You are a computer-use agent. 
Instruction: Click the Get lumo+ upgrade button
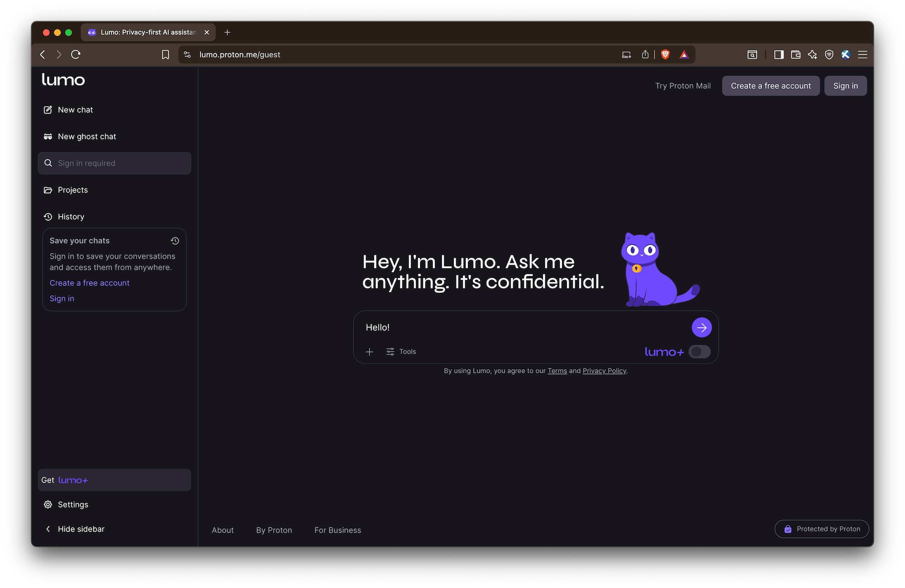click(x=114, y=480)
